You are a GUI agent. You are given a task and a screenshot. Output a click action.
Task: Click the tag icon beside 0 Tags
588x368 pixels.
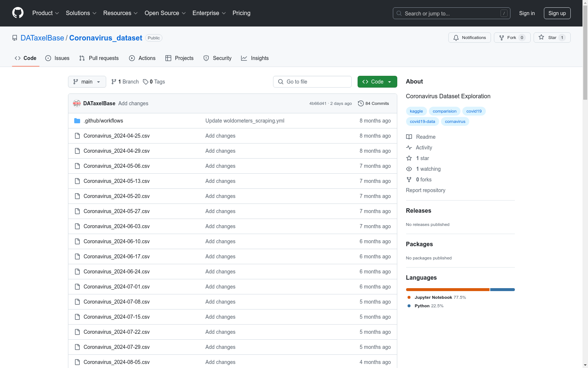click(x=146, y=82)
